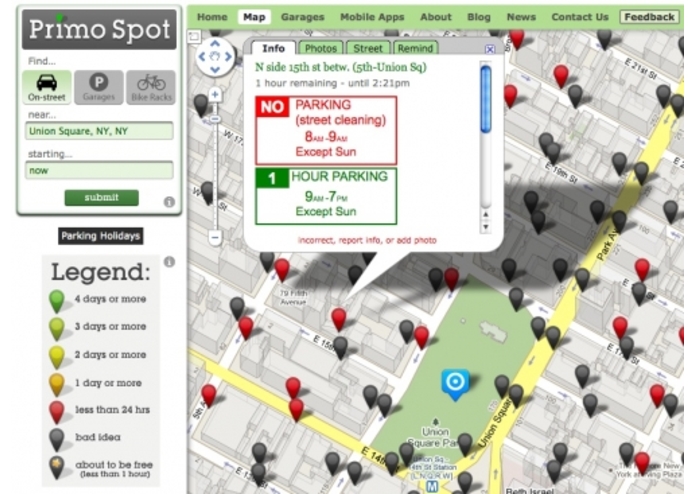The image size is (695, 494).
Task: Click the scroll down arrow in info popup
Action: [x=486, y=227]
